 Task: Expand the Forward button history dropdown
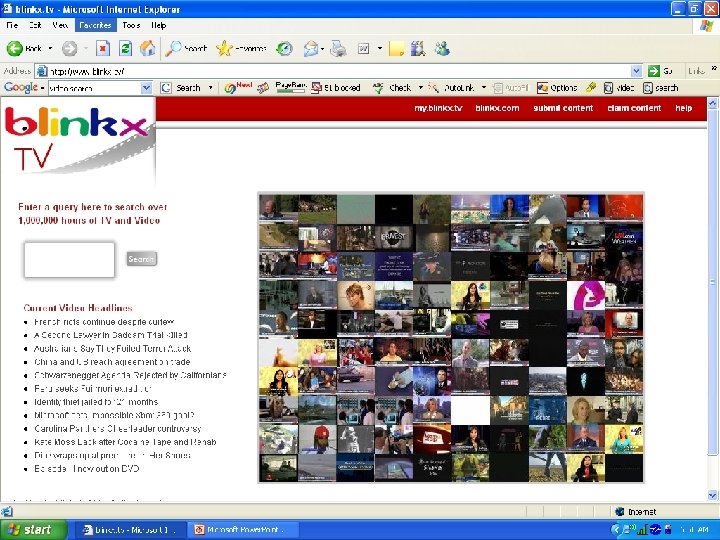[x=85, y=48]
